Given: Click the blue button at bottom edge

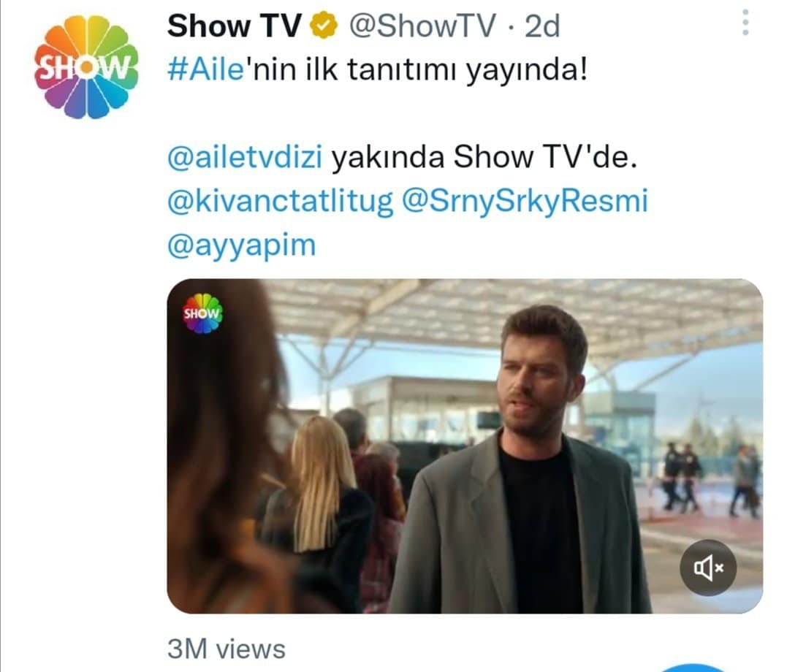Looking at the screenshot, I should pos(691,668).
